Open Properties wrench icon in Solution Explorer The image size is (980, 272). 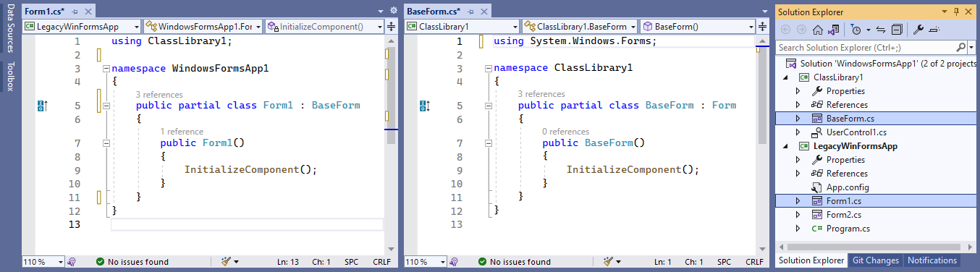[x=918, y=30]
